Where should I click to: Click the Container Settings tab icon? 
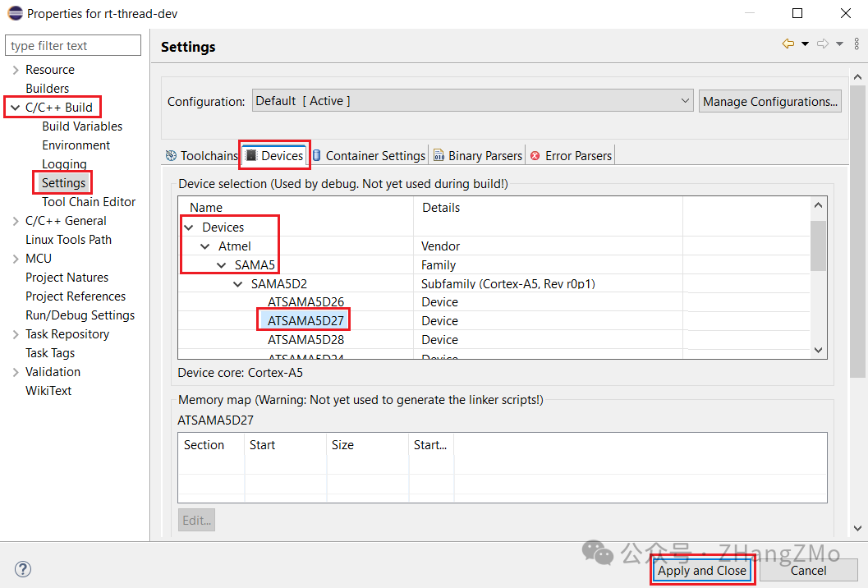[x=317, y=155]
